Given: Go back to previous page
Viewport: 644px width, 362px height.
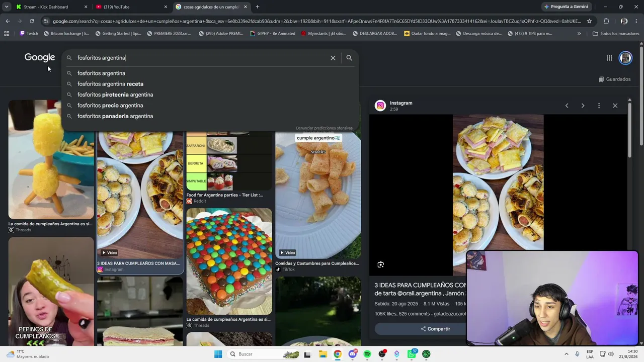Looking at the screenshot, I should pyautogui.click(x=8, y=21).
